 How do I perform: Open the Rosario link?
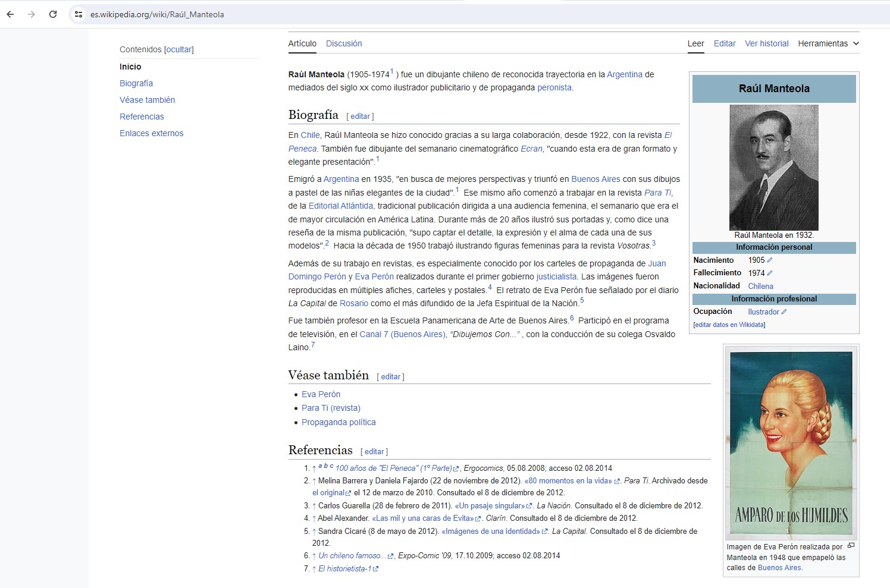[354, 303]
